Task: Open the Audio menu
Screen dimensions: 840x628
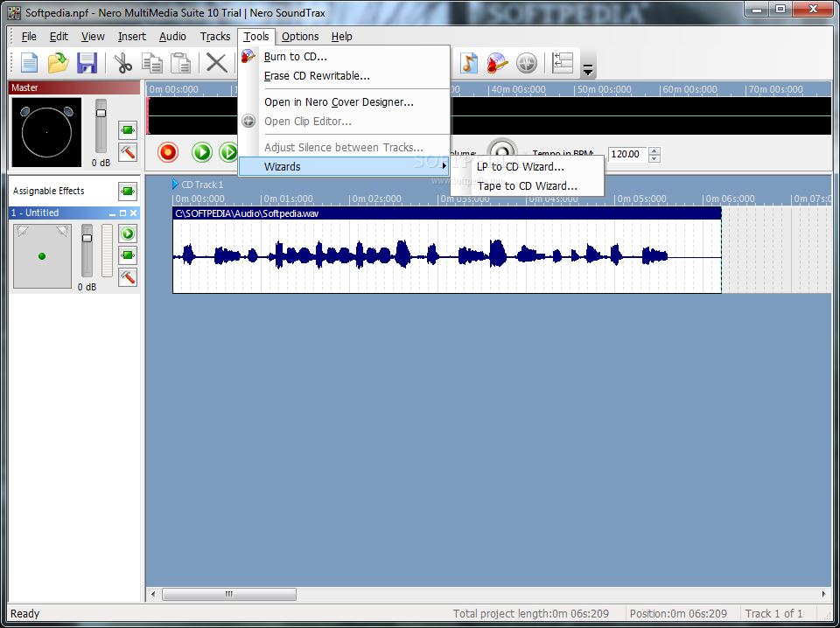Action: [x=172, y=37]
